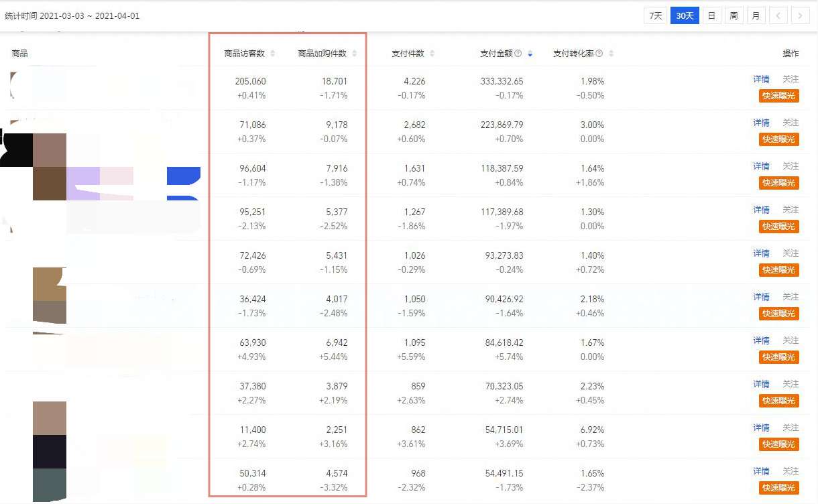The image size is (818, 504).
Task: Click 快速曝光 for row with 11,400 visitors
Action: tap(779, 444)
